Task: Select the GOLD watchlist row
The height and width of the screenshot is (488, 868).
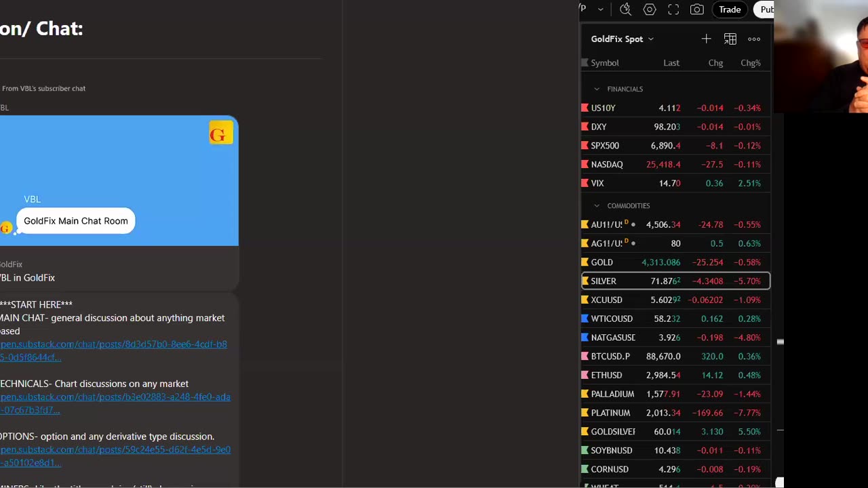Action: tap(675, 262)
